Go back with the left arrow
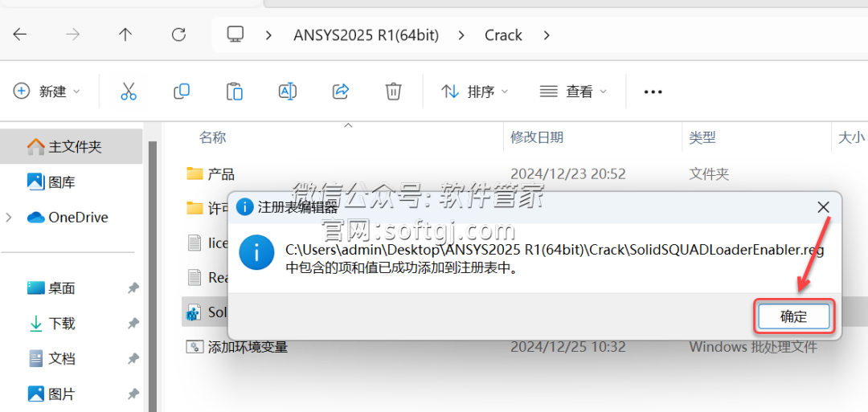The width and height of the screenshot is (868, 412). [20, 35]
